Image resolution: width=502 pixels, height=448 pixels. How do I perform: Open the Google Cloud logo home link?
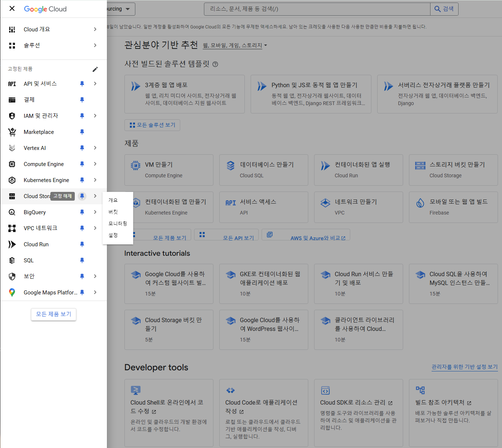(x=45, y=9)
